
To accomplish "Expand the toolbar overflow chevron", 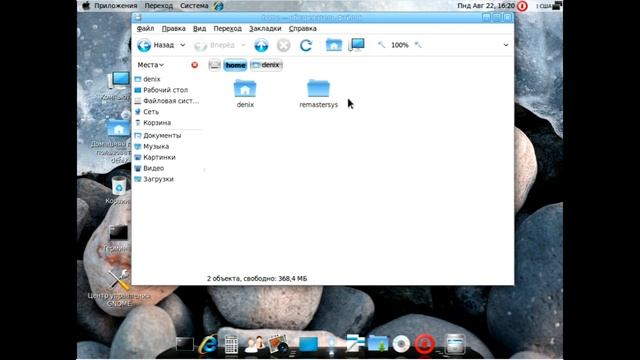I will tap(506, 45).
